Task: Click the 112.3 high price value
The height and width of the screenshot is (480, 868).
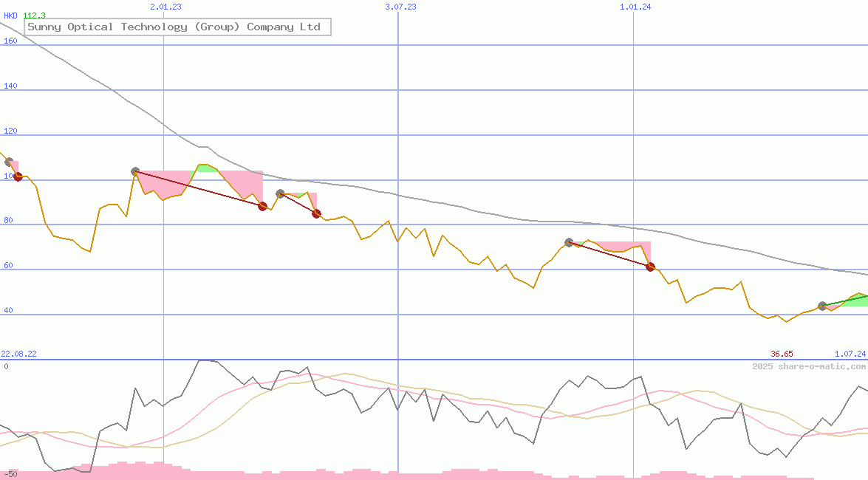Action: pos(34,16)
